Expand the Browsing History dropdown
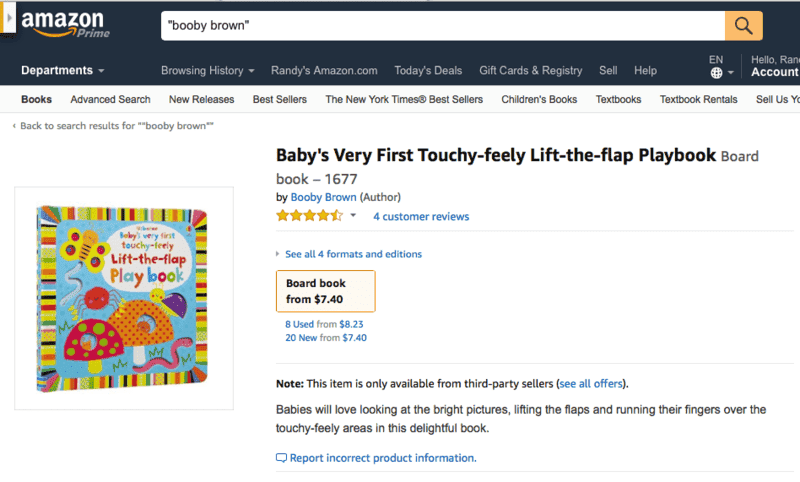This screenshot has width=800, height=482. [208, 71]
